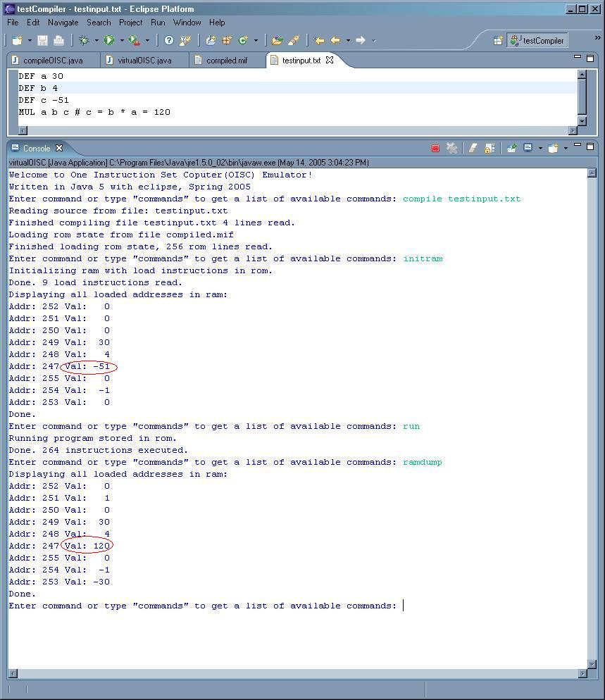
Task: Open the Edit menu
Action: (x=33, y=23)
